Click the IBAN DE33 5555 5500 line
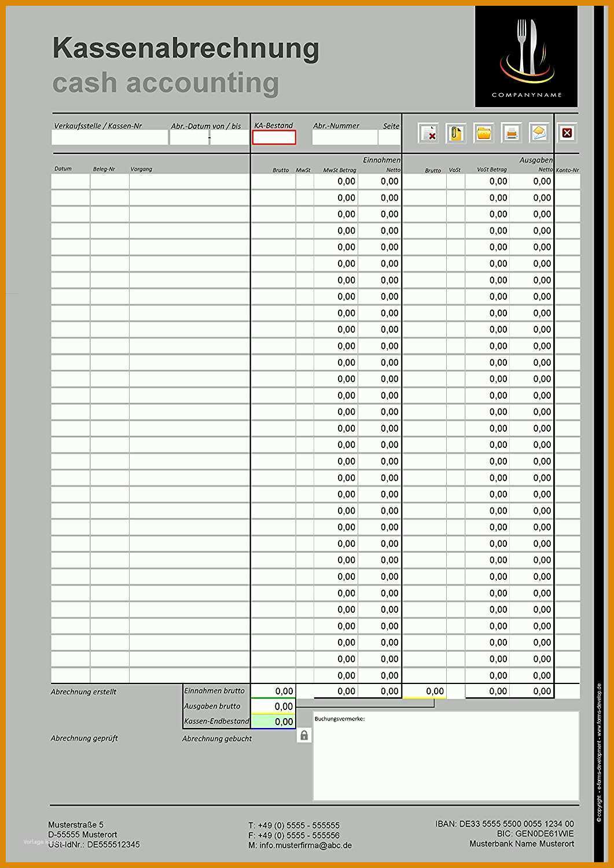The height and width of the screenshot is (868, 614). pos(505,823)
